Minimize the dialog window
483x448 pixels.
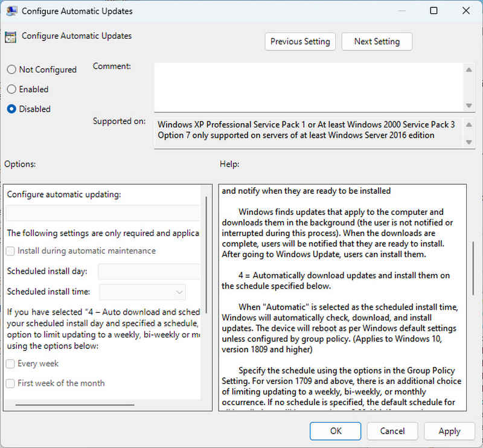tap(401, 11)
